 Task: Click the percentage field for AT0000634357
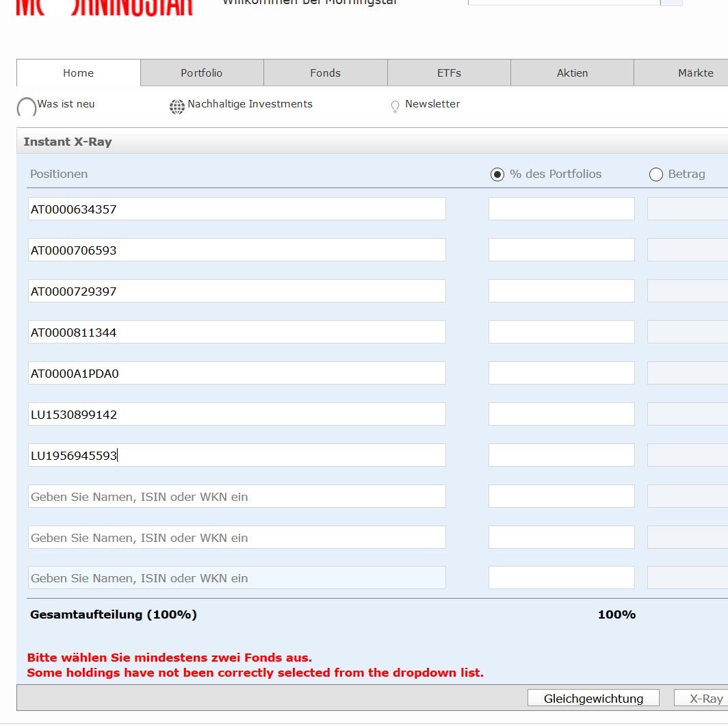pyautogui.click(x=561, y=209)
